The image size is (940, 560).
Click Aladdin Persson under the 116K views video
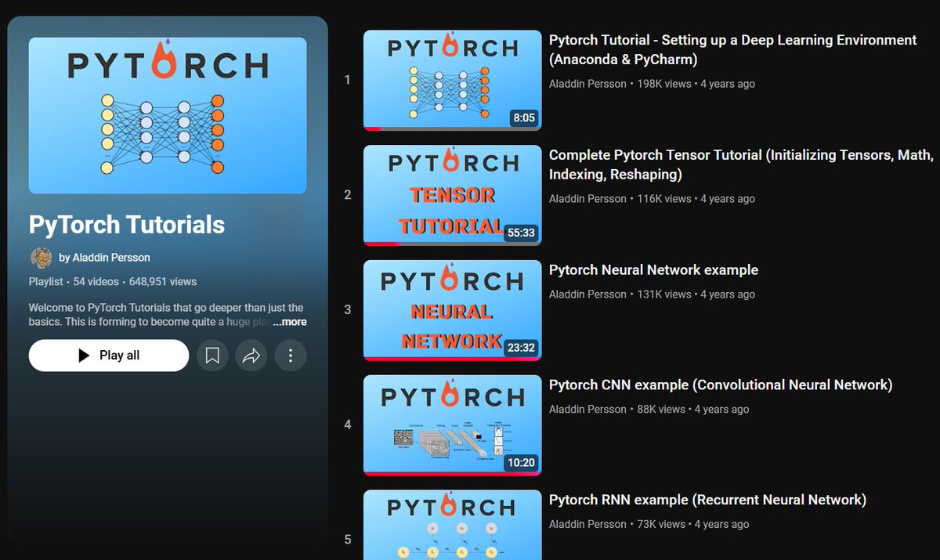tap(587, 199)
